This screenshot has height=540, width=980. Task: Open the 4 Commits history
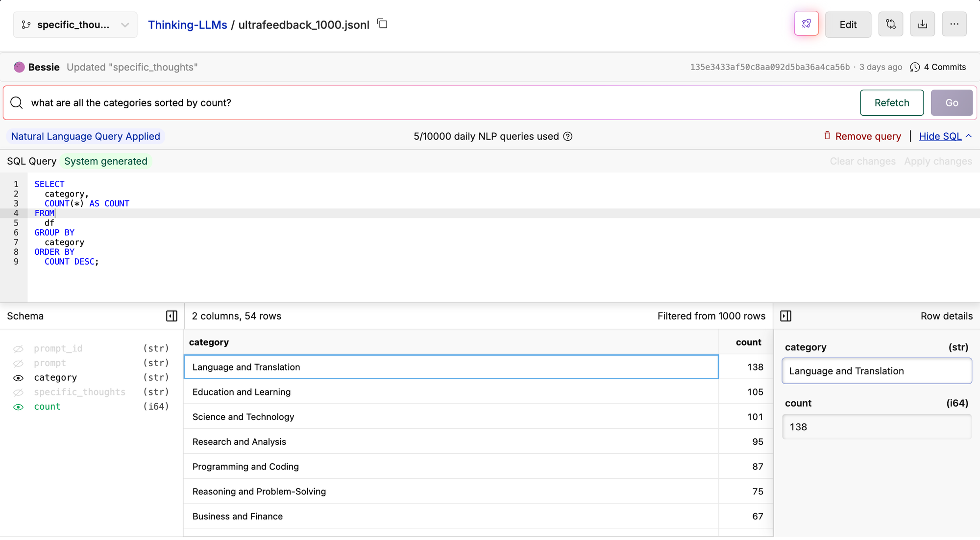click(x=938, y=67)
